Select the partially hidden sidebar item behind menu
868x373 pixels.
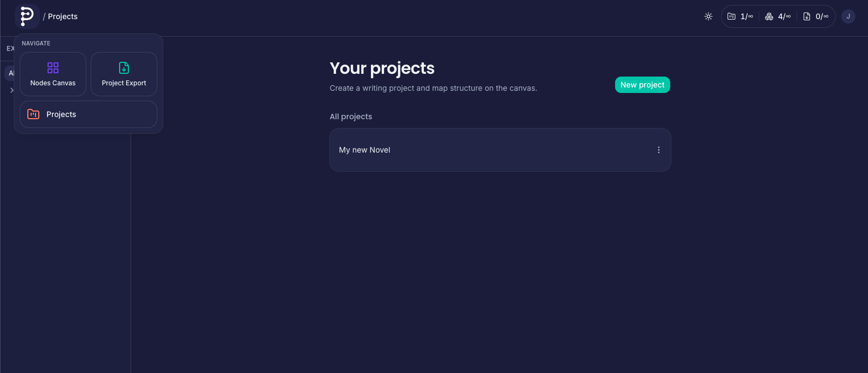pyautogui.click(x=9, y=73)
